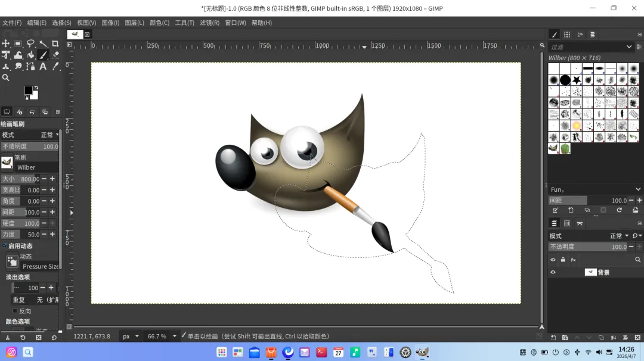Create a new layer button
Image resolution: width=644 pixels, height=361 pixels.
coord(553,338)
